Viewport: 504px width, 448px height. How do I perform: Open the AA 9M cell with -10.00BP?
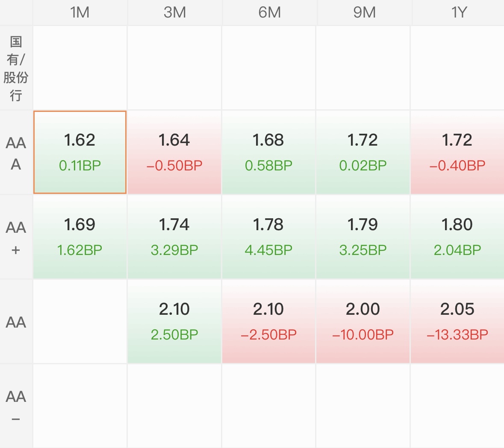363,321
